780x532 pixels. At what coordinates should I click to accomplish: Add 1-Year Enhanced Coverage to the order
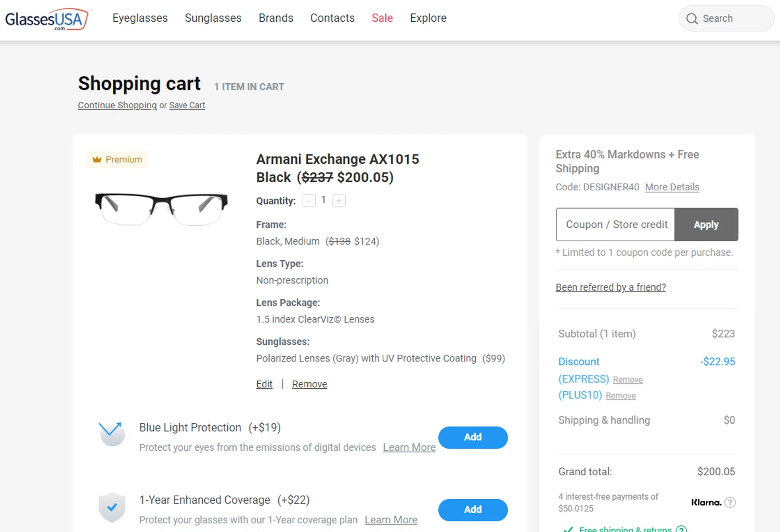click(x=473, y=510)
